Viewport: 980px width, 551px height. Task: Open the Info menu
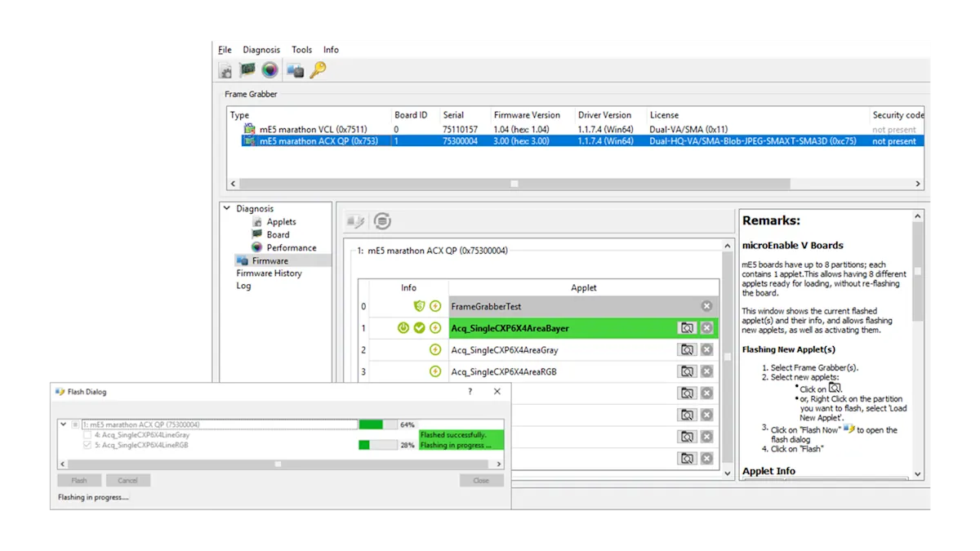coord(331,50)
